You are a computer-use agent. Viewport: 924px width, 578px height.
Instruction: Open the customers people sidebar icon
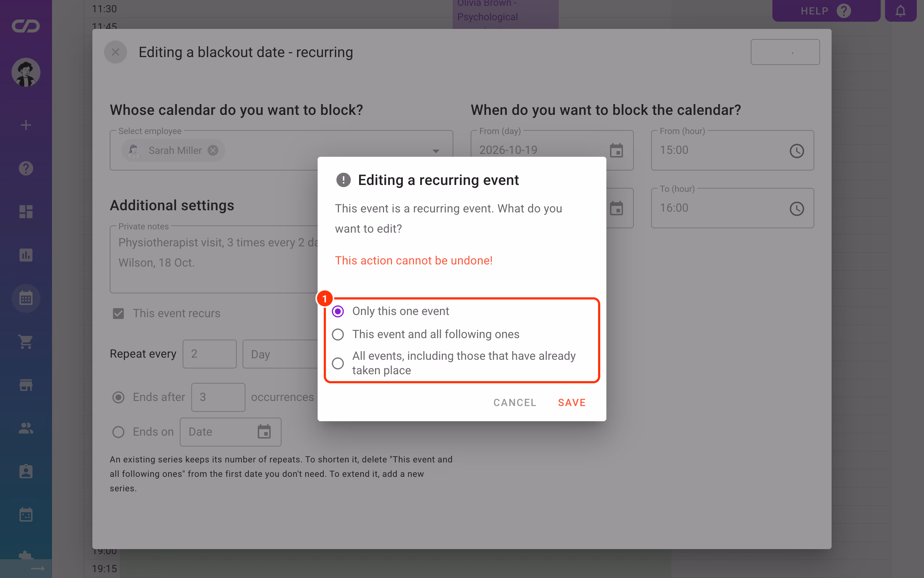(x=26, y=428)
